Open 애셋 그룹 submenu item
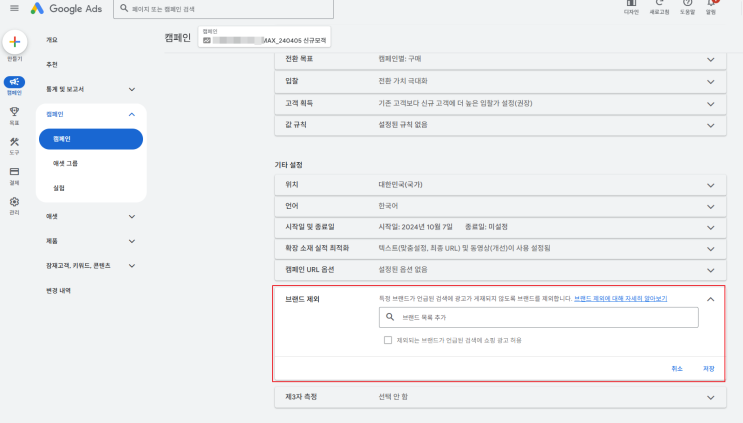The width and height of the screenshot is (743, 423). [65, 163]
